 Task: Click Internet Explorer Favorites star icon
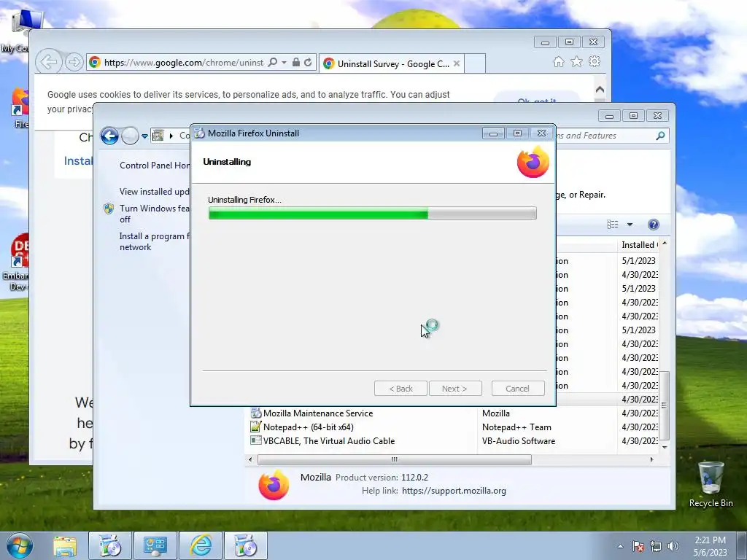576,62
